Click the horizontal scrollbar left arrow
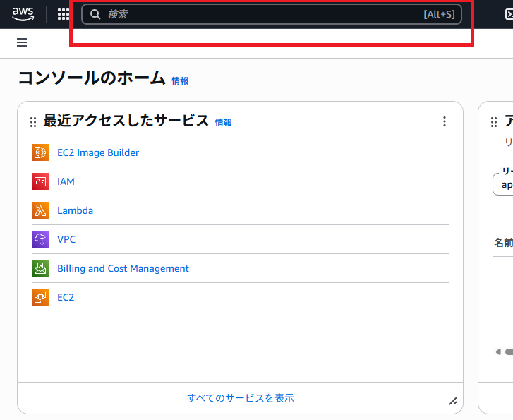The image size is (513, 420). pos(498,352)
